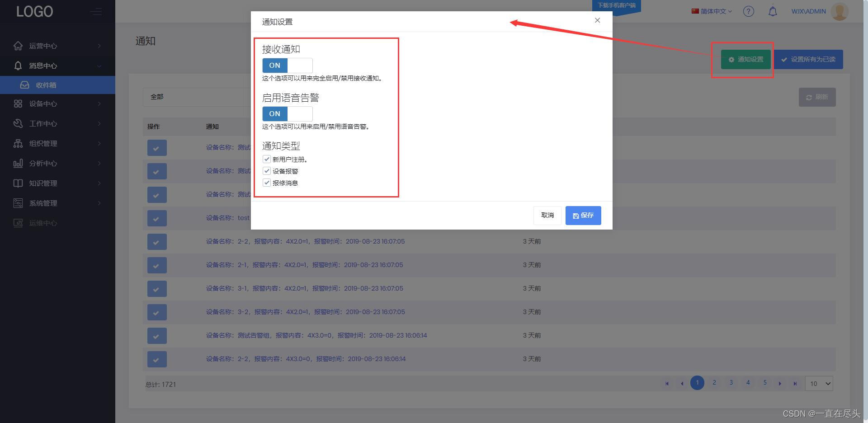Mark read: row 2-2 4X3.0=0
868x423 pixels.
tap(157, 359)
